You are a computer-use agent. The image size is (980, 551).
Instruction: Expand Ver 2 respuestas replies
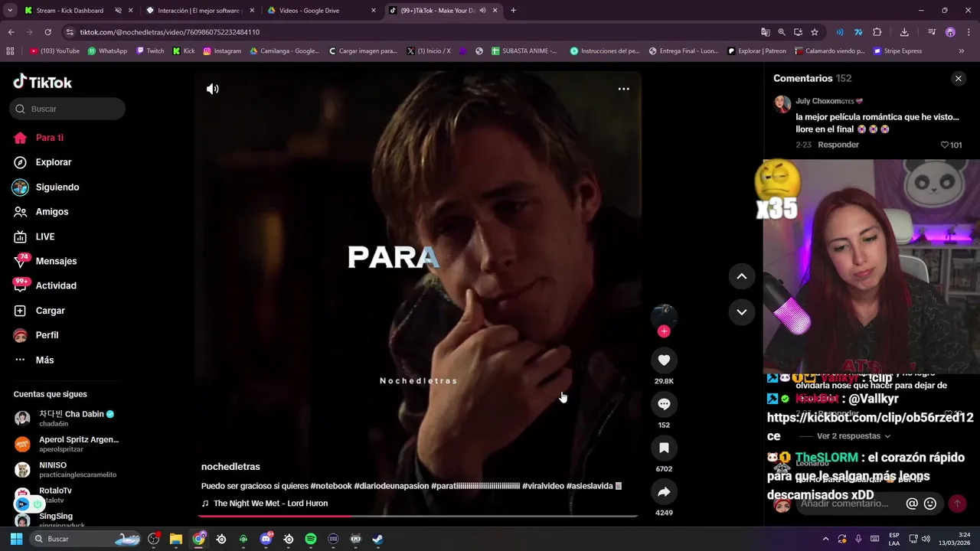pos(853,436)
